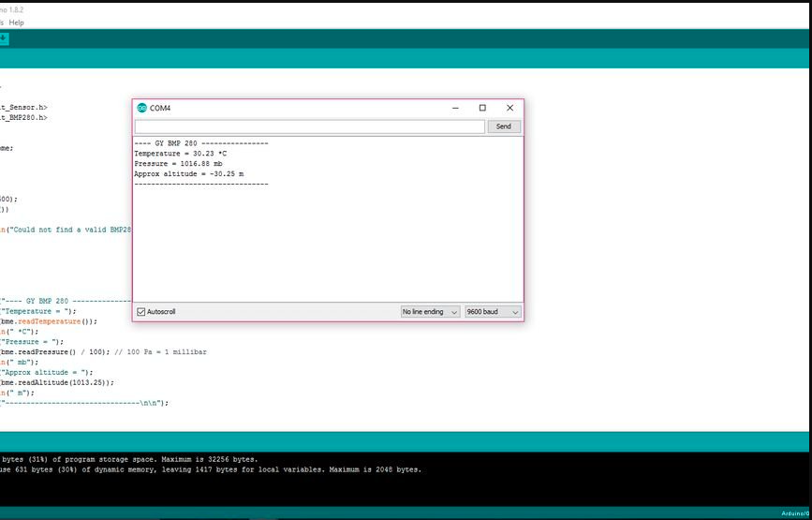The height and width of the screenshot is (520, 812).
Task: Click the COM4 window title text
Action: pyautogui.click(x=160, y=108)
